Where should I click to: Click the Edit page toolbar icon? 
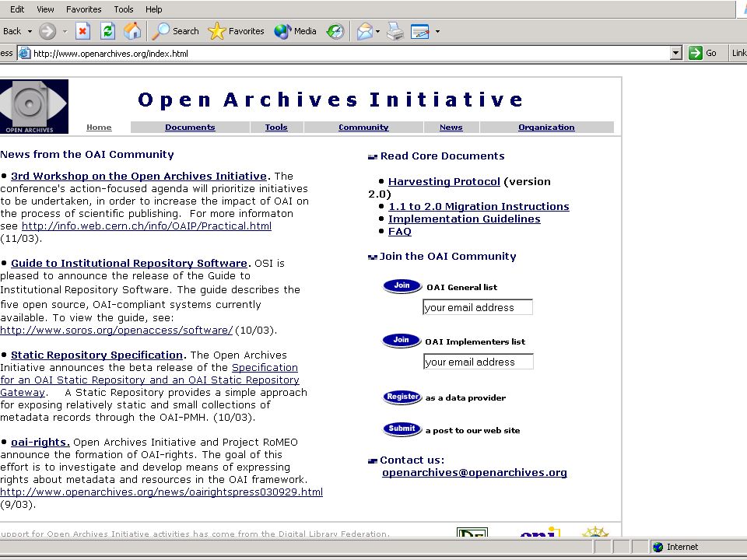pyautogui.click(x=419, y=31)
